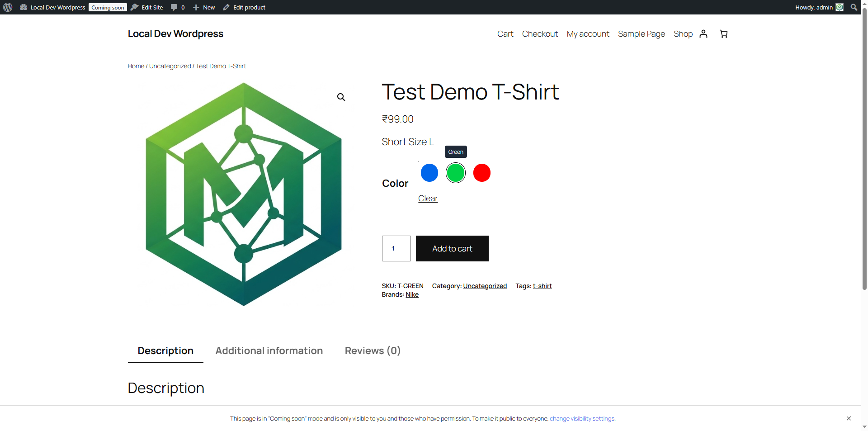Screen dimensions: 868x431
Task: Open change visibility settings link
Action: (x=582, y=419)
